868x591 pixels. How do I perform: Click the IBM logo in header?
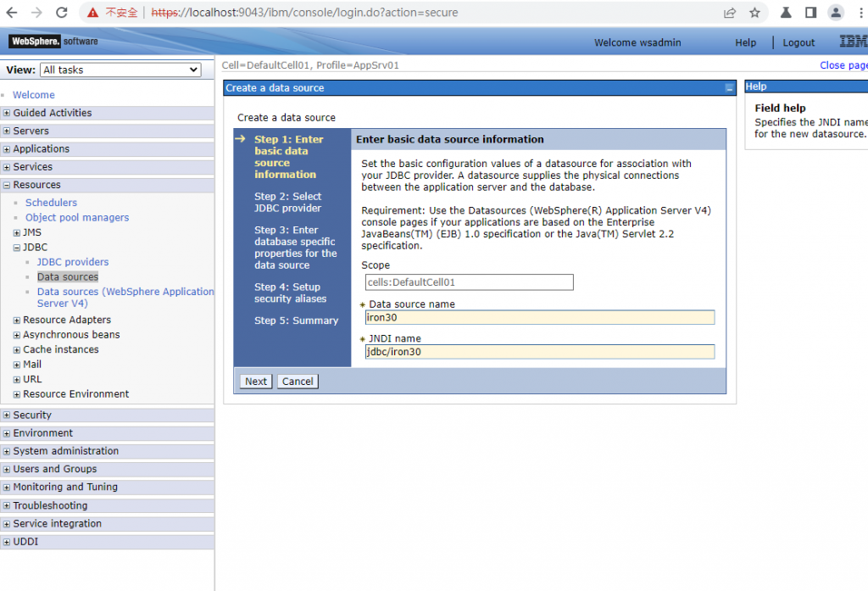[853, 41]
